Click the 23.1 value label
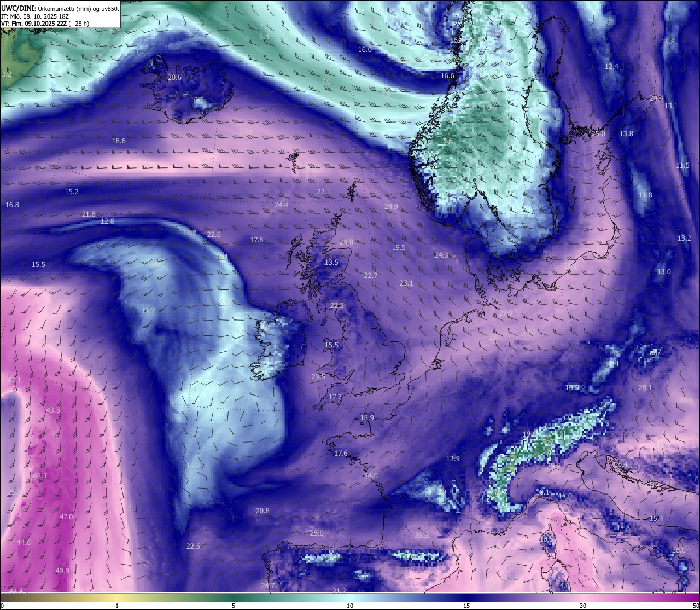Screen dimensions: 700x610 click(x=406, y=283)
